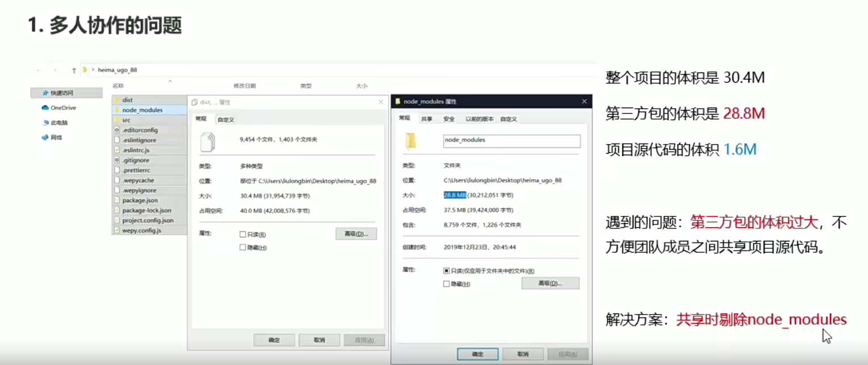Click the highlighted 28.8 MB size value
The width and height of the screenshot is (868, 365).
click(x=454, y=195)
